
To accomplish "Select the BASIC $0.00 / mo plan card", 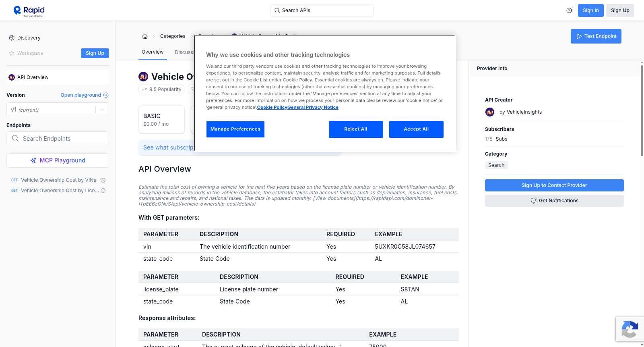I will tap(161, 120).
